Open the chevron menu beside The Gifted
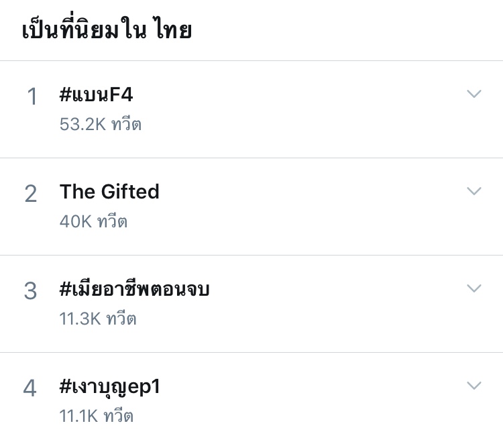Image resolution: width=503 pixels, height=448 pixels. coord(474,191)
